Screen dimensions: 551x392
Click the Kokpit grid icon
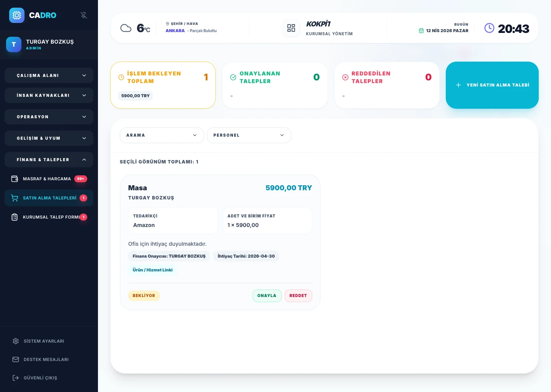click(x=291, y=28)
